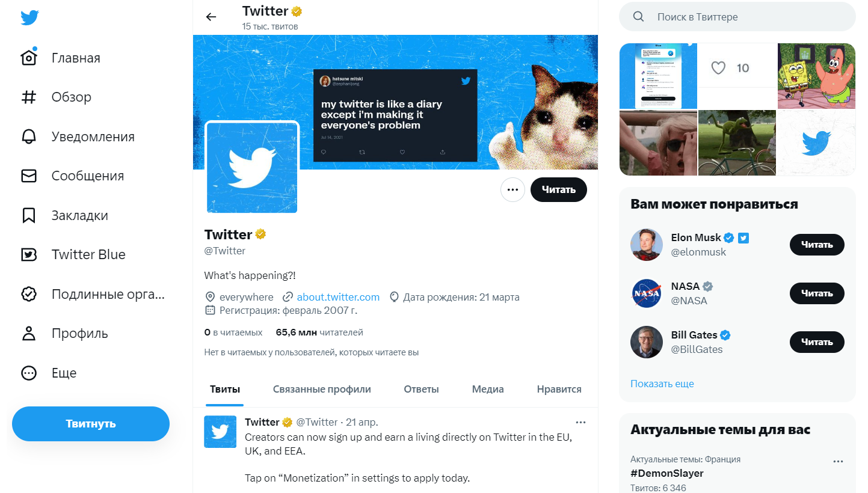Open Уведомления bell icon

tap(29, 136)
